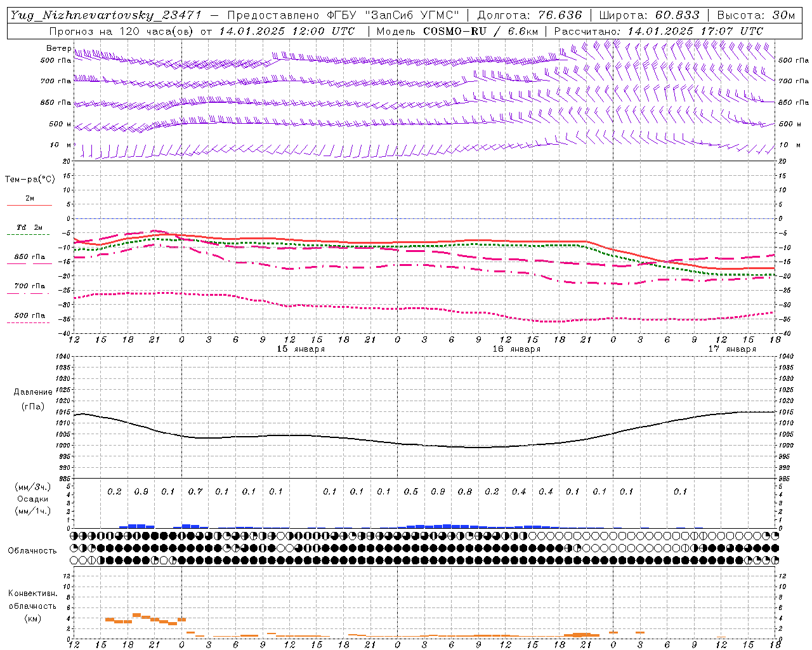Click the 850 гПа temperature legend entry
This screenshot has height=650, width=812.
tap(30, 257)
